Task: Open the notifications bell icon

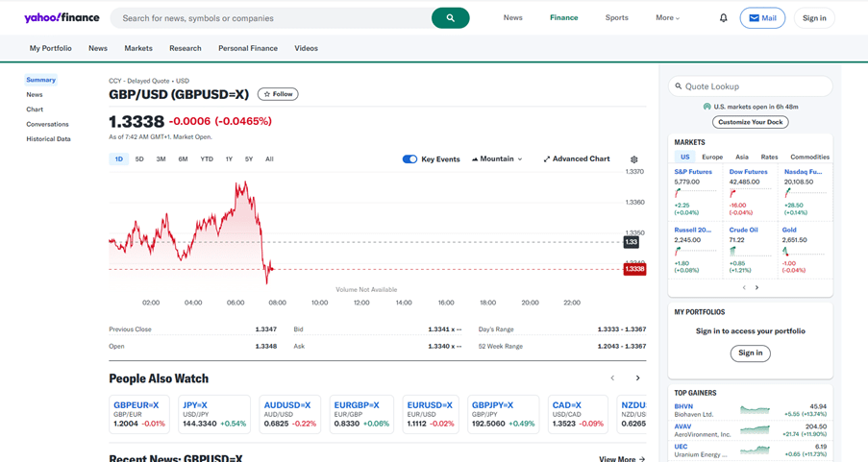Action: (x=724, y=18)
